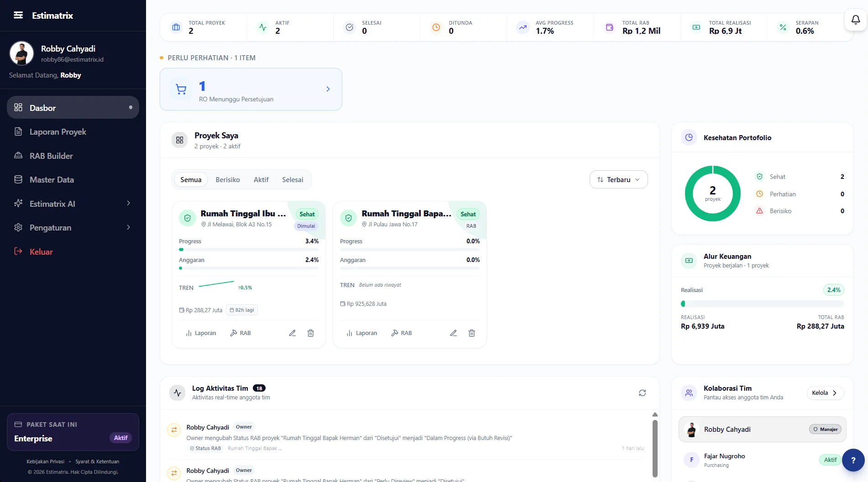Image resolution: width=868 pixels, height=482 pixels.
Task: Click the help question mark button
Action: pos(853,460)
